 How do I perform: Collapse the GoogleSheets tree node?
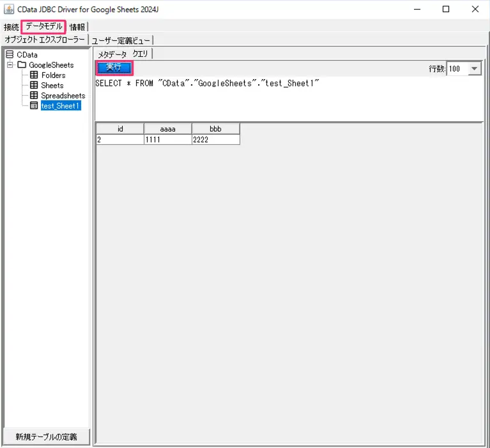click(x=10, y=65)
